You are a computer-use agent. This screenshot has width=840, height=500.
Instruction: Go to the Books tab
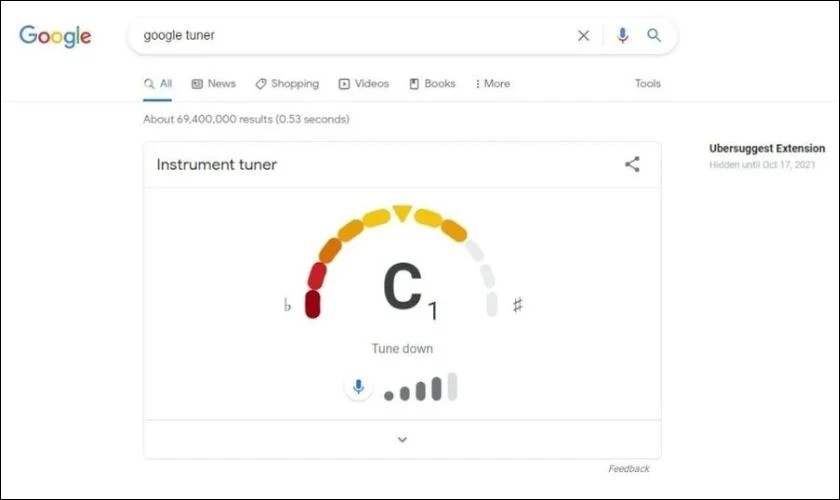(432, 84)
